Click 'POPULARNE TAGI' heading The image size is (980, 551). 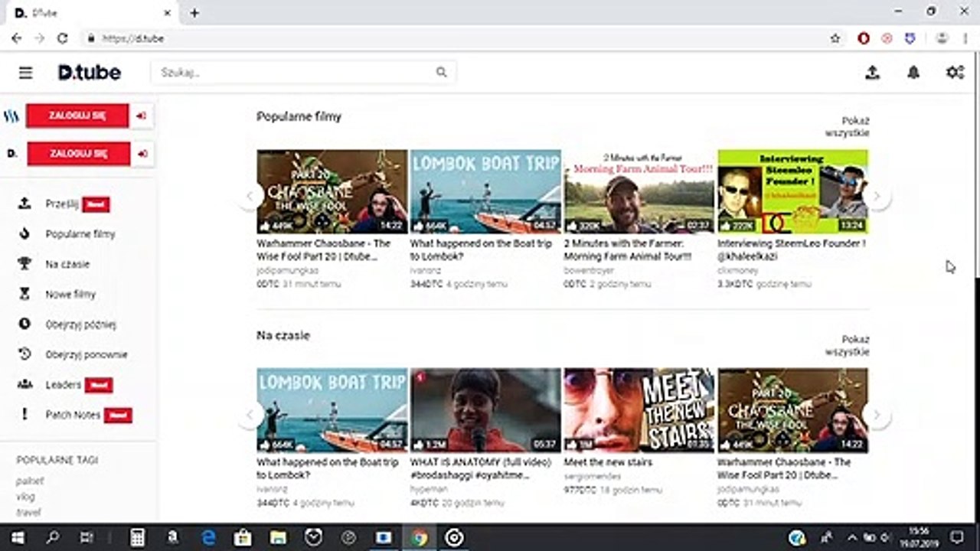pos(57,460)
